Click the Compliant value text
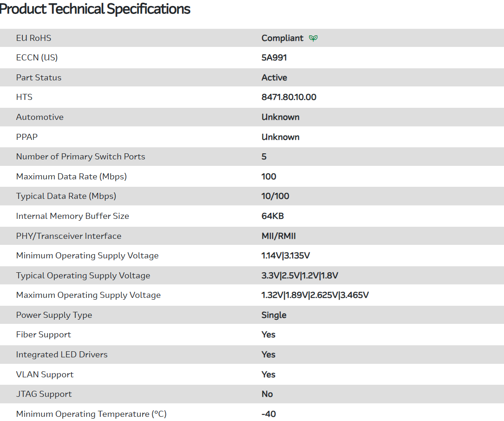This screenshot has width=504, height=421. tap(282, 38)
